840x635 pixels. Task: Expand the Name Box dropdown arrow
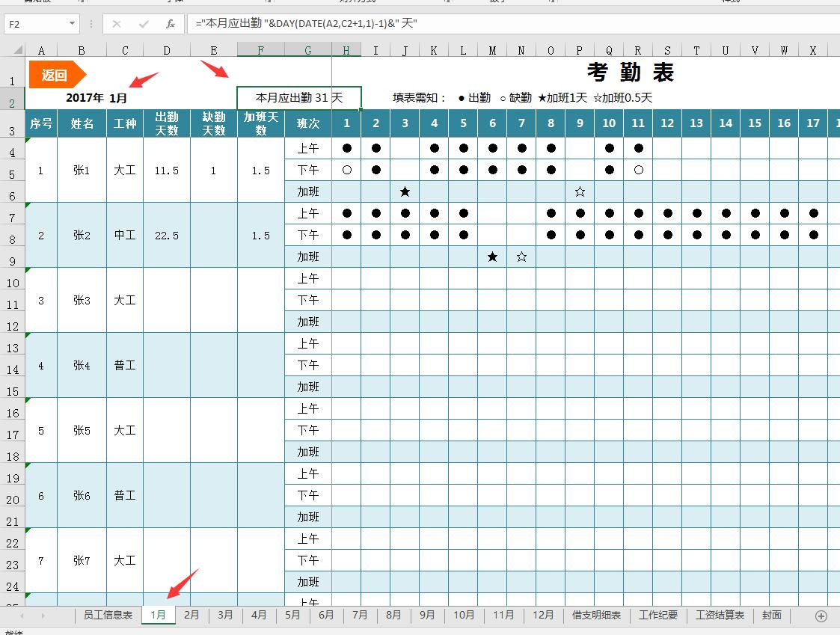pyautogui.click(x=72, y=24)
